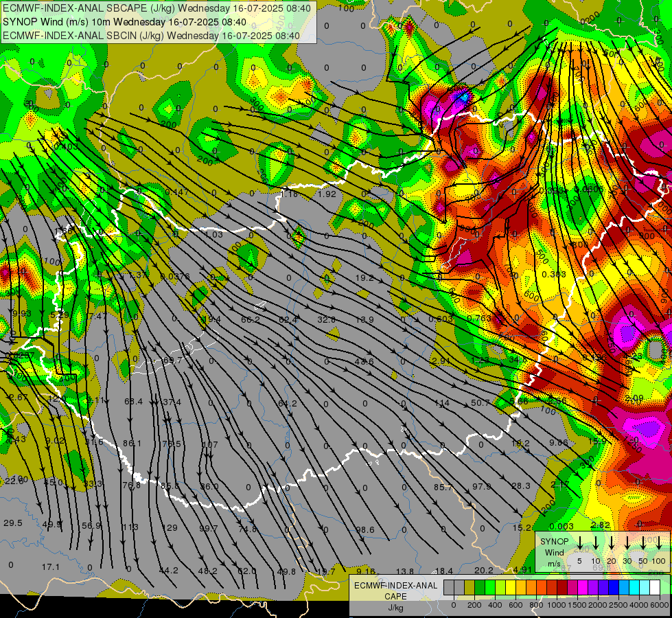Image resolution: width=672 pixels, height=618 pixels.
Task: Click the SBCIN value 9.93 on map
Action: coord(22,314)
